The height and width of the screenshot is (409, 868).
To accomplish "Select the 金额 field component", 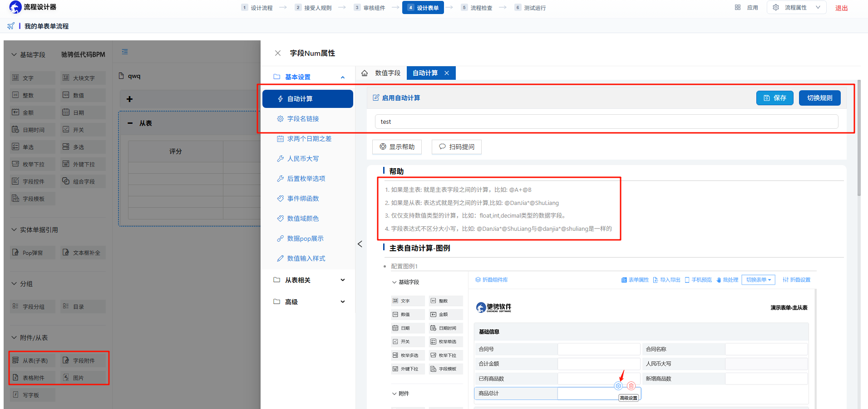I will pos(33,112).
